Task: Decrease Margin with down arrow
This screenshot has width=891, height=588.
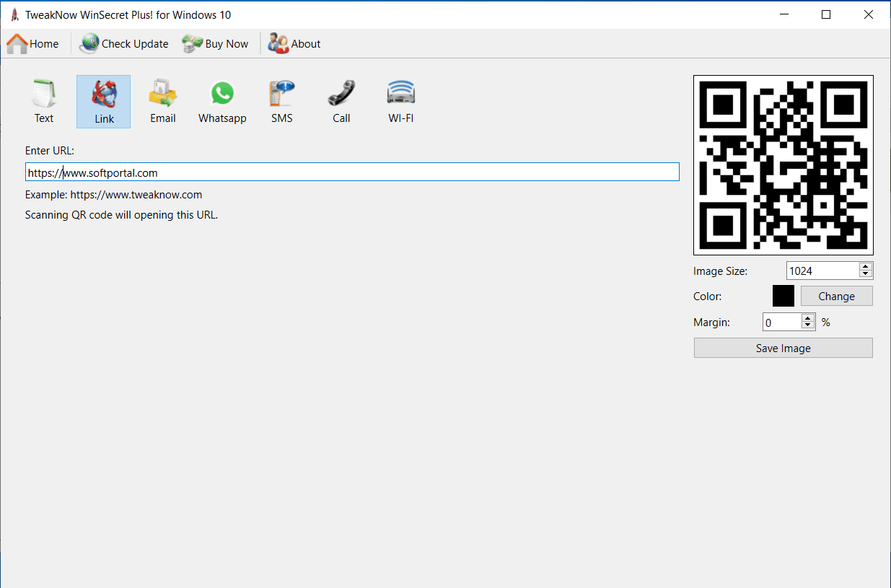Action: click(x=809, y=327)
